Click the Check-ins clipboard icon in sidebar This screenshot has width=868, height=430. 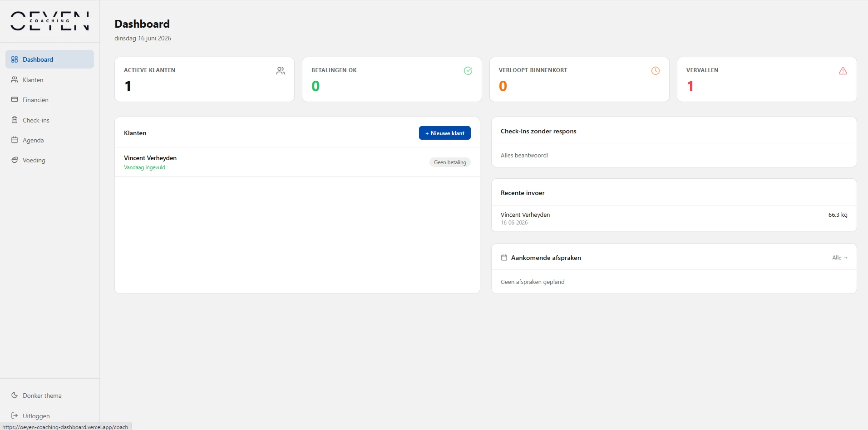tap(15, 120)
